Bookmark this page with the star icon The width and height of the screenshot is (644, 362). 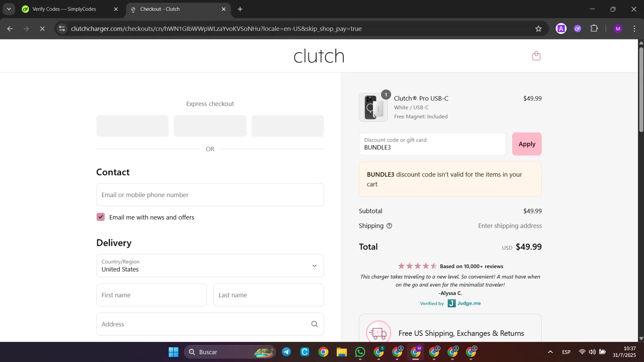(538, 29)
